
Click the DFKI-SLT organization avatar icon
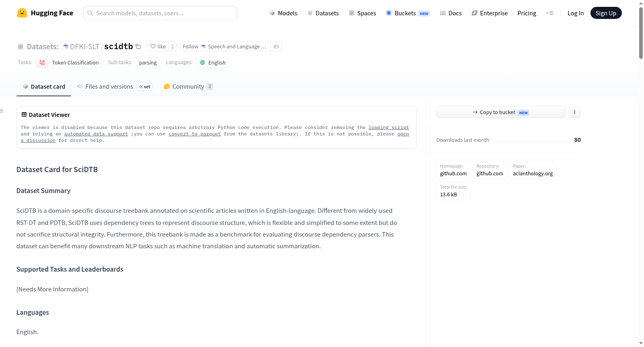click(x=66, y=46)
